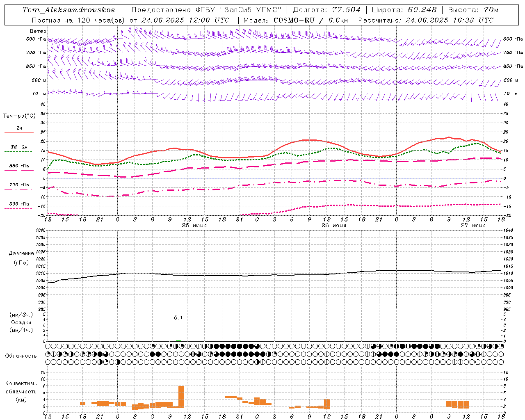Click the 850 гПа temperature legend entry
Screen dimensions: 525x420
[19, 166]
